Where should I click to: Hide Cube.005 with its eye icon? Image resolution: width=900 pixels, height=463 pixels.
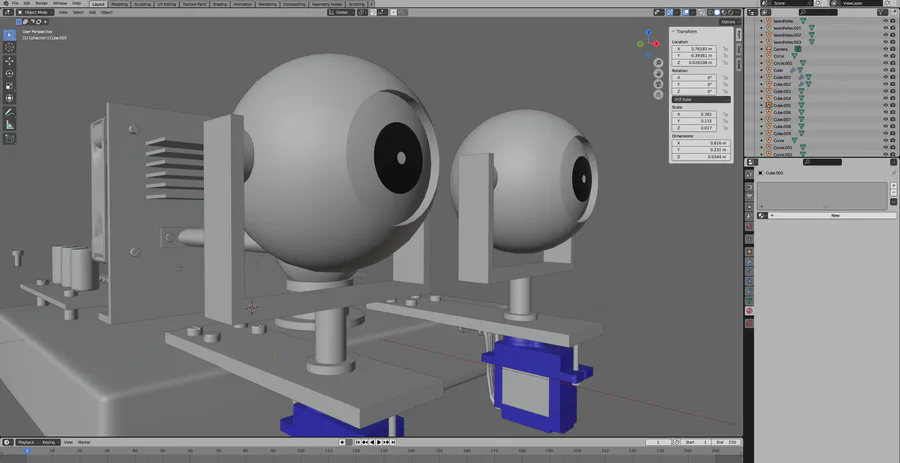(x=885, y=106)
